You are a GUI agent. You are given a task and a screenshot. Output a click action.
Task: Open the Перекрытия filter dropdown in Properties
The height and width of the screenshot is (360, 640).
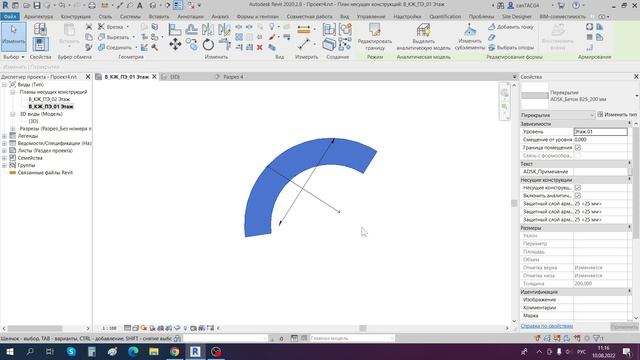pos(558,115)
